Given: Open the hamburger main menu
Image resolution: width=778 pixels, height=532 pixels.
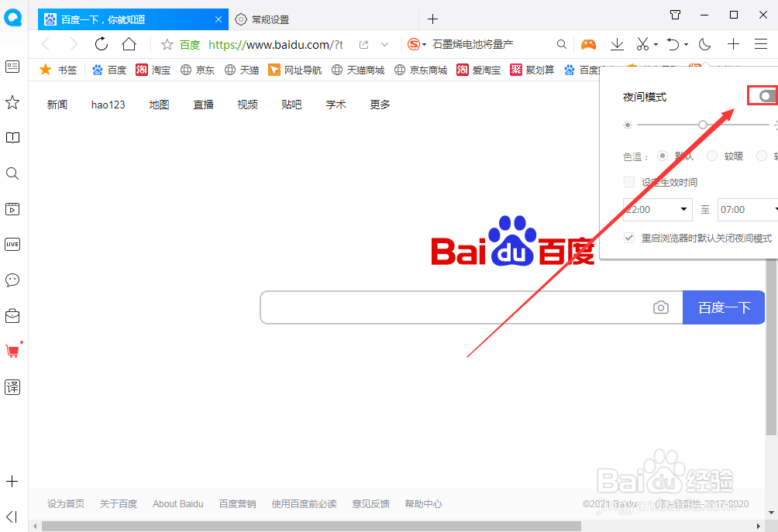Looking at the screenshot, I should (x=761, y=44).
